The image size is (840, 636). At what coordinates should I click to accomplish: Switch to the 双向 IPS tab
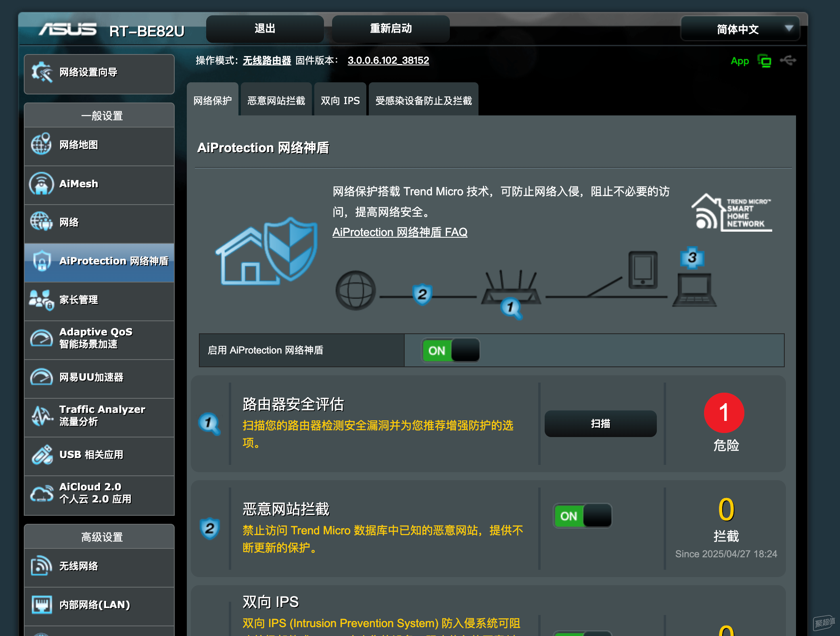(340, 100)
